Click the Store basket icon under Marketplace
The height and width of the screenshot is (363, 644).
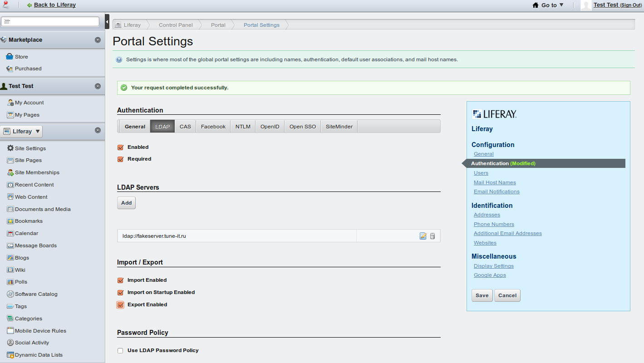pyautogui.click(x=10, y=57)
